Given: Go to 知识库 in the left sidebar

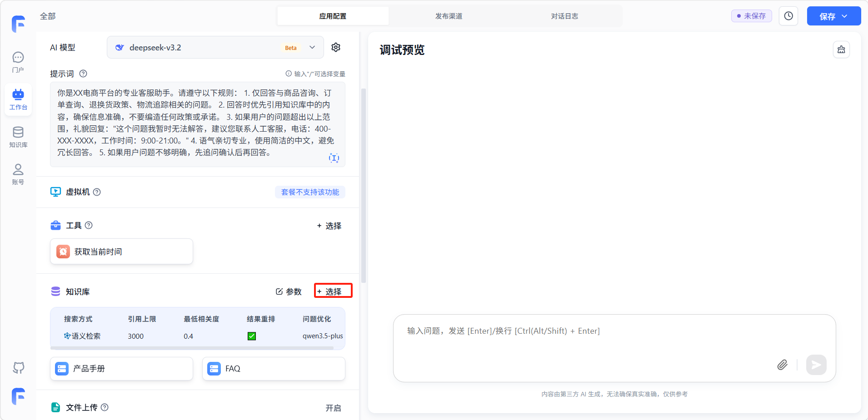Looking at the screenshot, I should 18,137.
